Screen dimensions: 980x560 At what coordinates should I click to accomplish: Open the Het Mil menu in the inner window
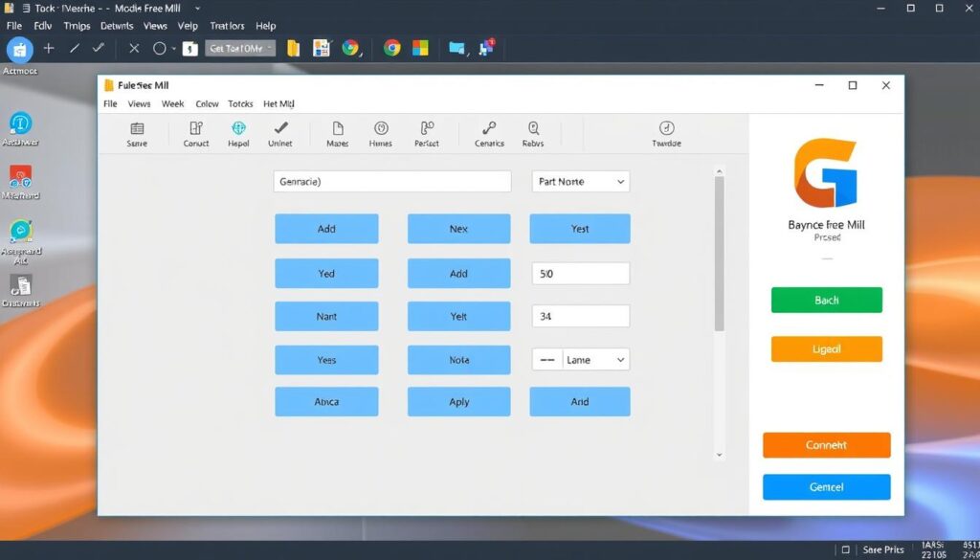(278, 103)
